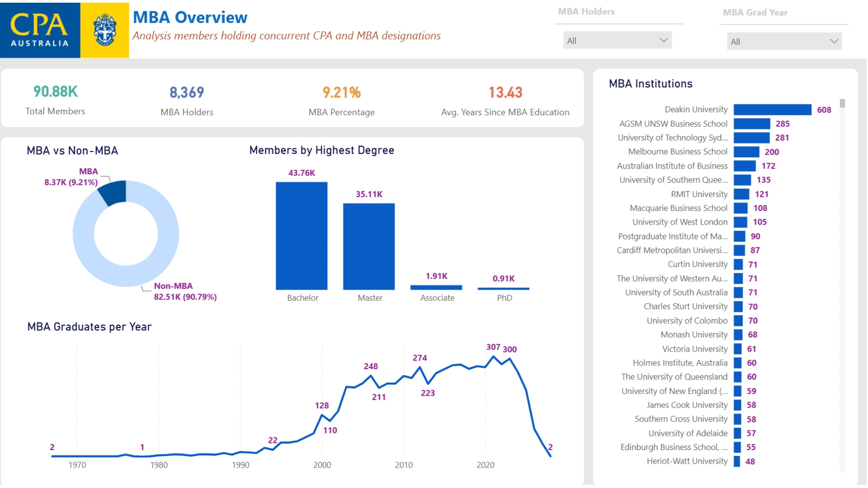Click the 2020 axis label

tap(486, 465)
